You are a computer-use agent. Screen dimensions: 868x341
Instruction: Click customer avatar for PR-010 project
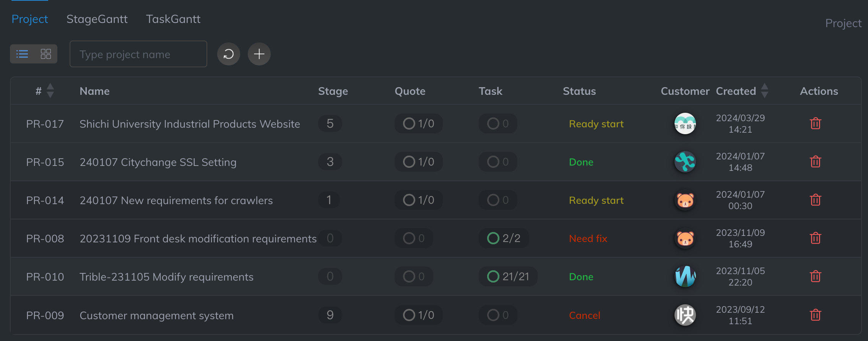pos(685,276)
